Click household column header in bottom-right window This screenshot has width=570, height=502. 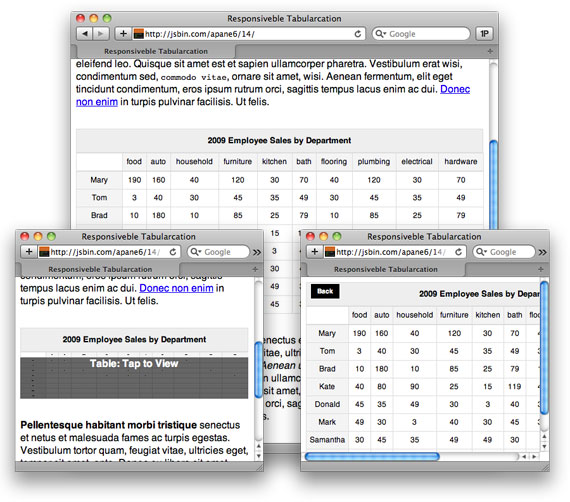tap(414, 315)
